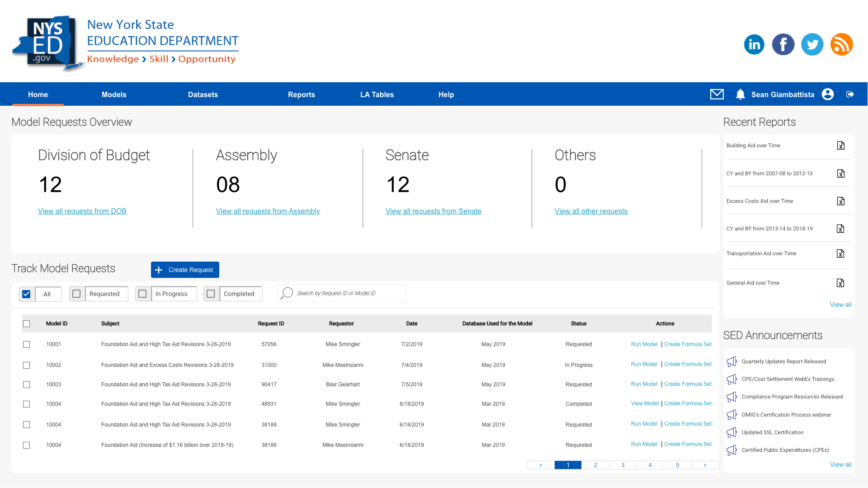Go to next page pagination arrow
This screenshot has width=868, height=488.
click(704, 465)
